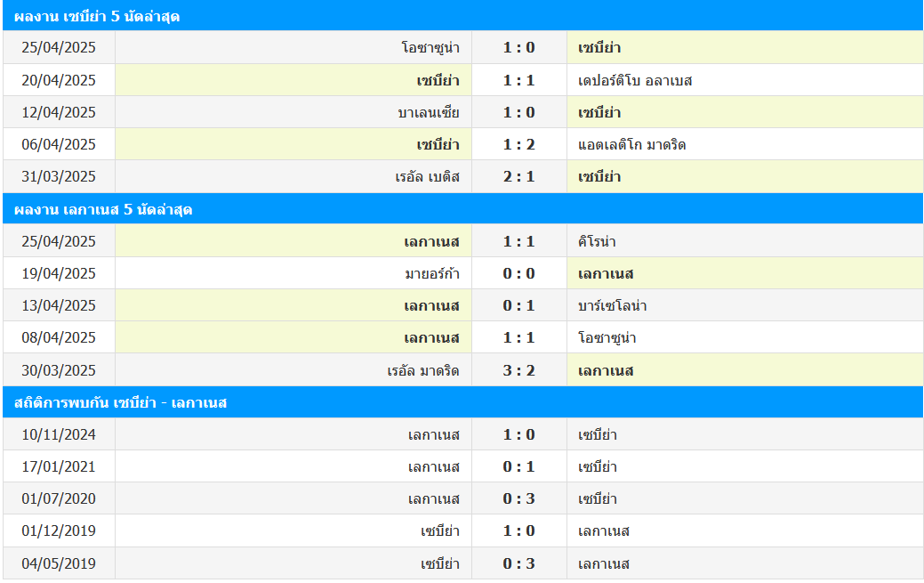Viewport: 924px width, 583px height.
Task: Click the score 1 : 1 in the 08/04/2025 row
Action: point(519,337)
